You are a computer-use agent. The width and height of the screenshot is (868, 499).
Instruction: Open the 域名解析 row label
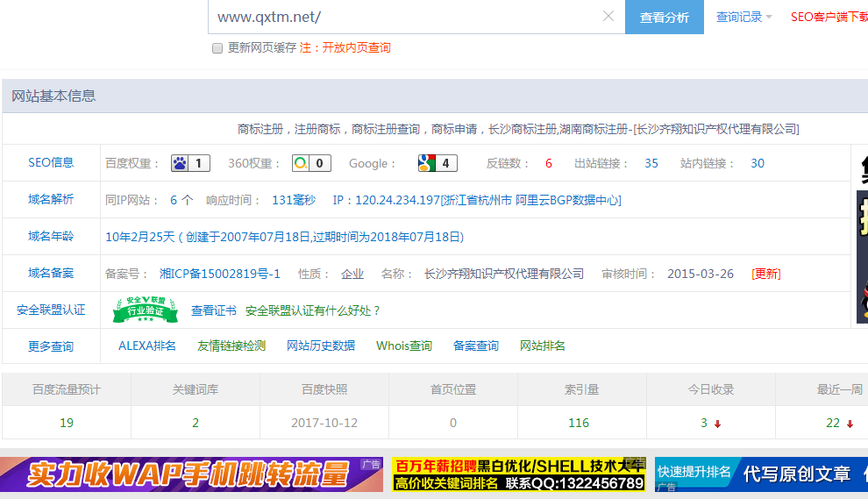[51, 199]
